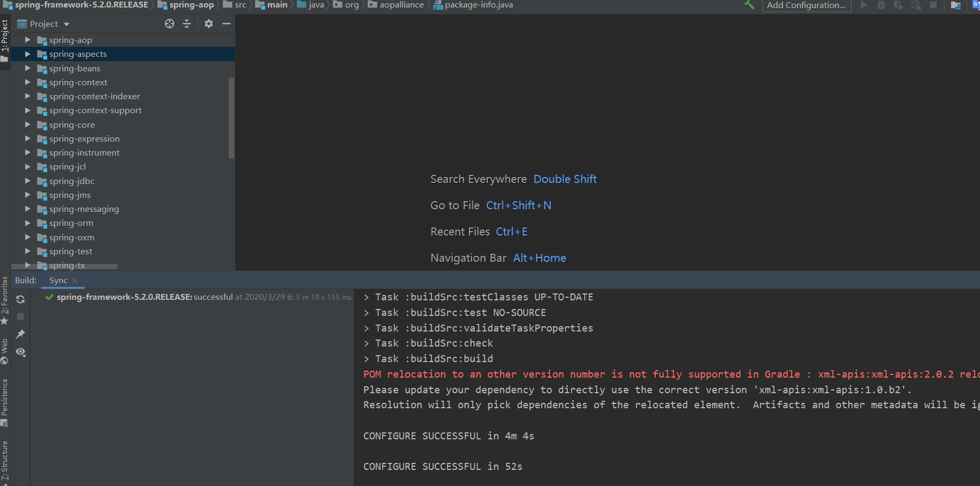Expand the spring-jdbc tree node
The image size is (980, 486).
point(27,181)
